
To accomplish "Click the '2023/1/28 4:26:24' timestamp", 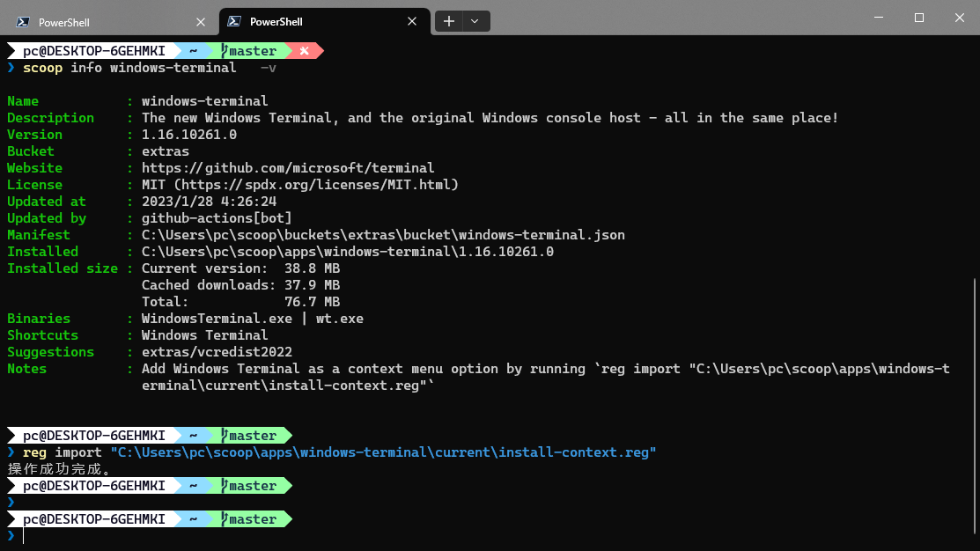I will tap(209, 202).
